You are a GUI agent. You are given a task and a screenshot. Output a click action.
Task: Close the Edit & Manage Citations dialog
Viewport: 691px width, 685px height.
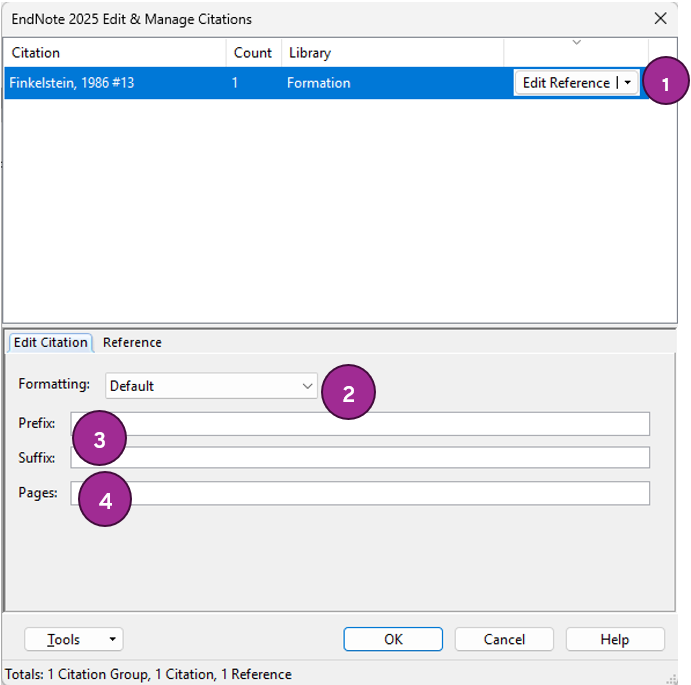660,18
